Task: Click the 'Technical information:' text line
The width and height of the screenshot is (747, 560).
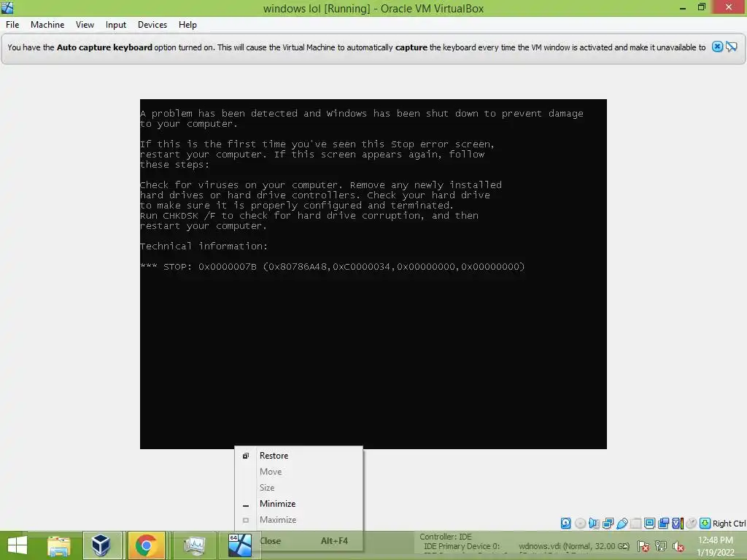Action: pyautogui.click(x=204, y=246)
